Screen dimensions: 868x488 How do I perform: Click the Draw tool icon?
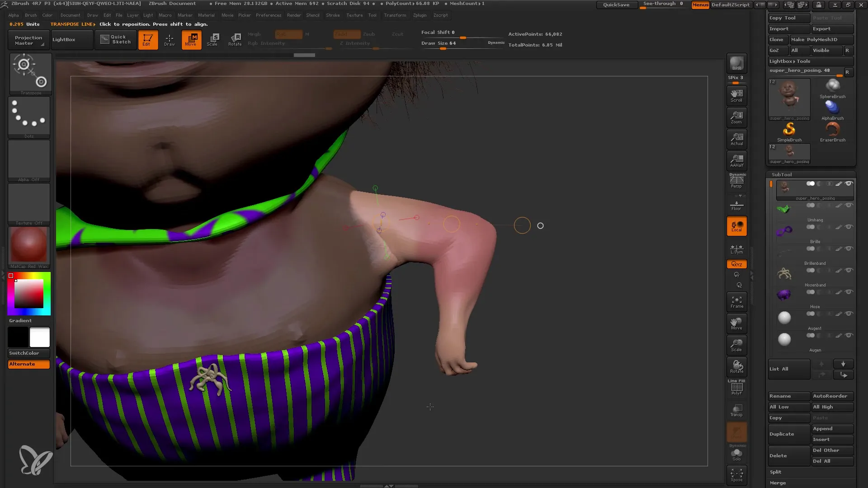(170, 39)
